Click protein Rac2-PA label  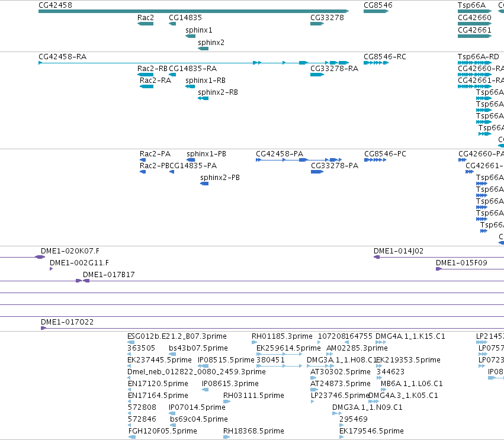click(x=155, y=154)
